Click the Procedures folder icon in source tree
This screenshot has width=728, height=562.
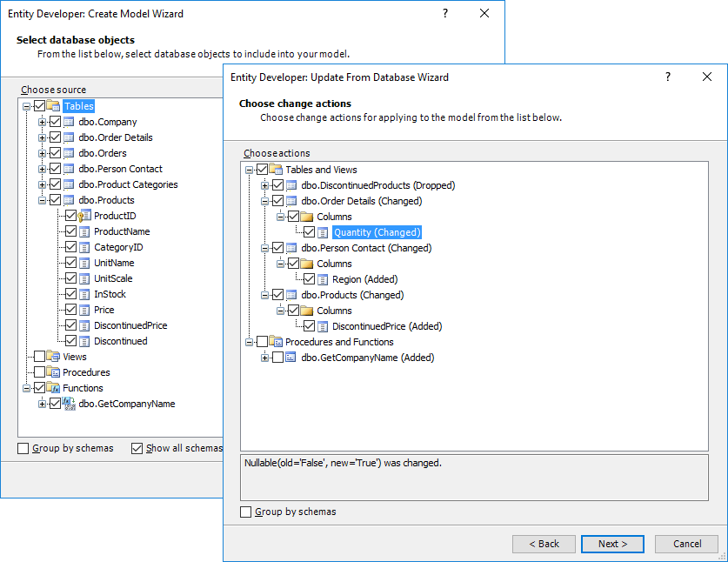53,372
